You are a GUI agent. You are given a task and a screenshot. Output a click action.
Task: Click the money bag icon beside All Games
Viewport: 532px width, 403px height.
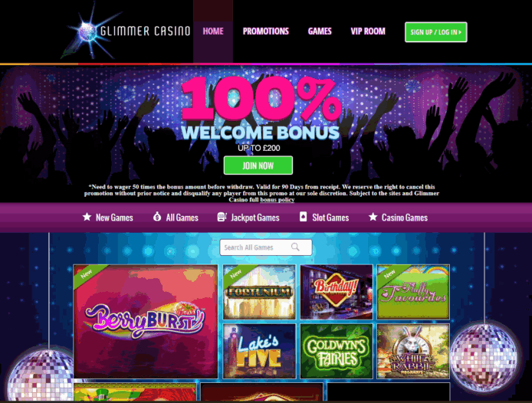[x=157, y=216]
